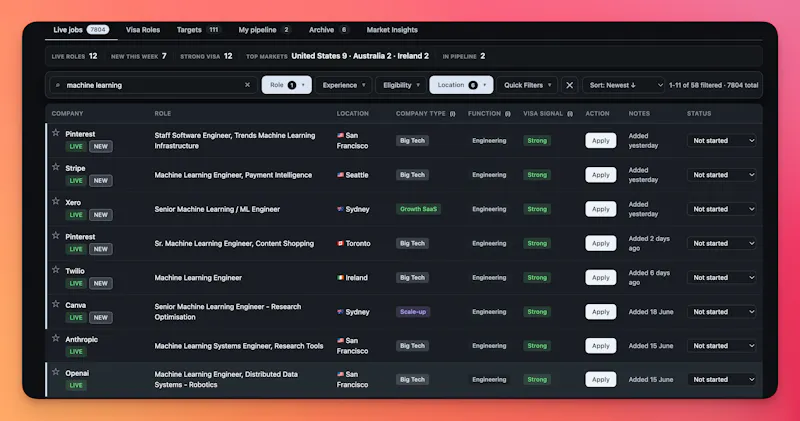Change status for the Canva job
Viewport: 800px width, 421px height.
tap(721, 312)
